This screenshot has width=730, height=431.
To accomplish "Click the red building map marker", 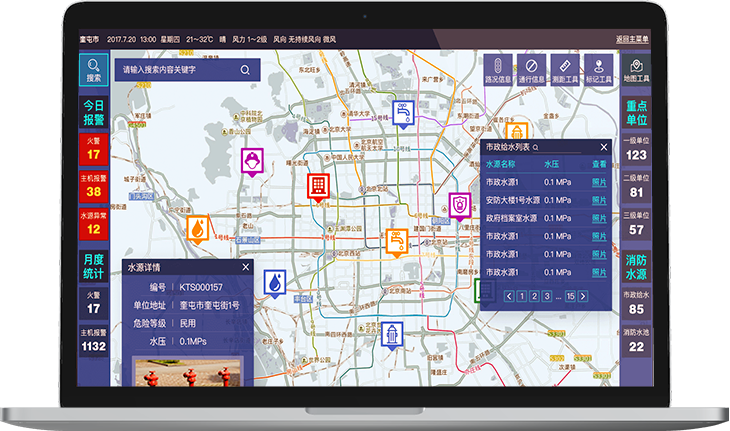I will (x=317, y=185).
